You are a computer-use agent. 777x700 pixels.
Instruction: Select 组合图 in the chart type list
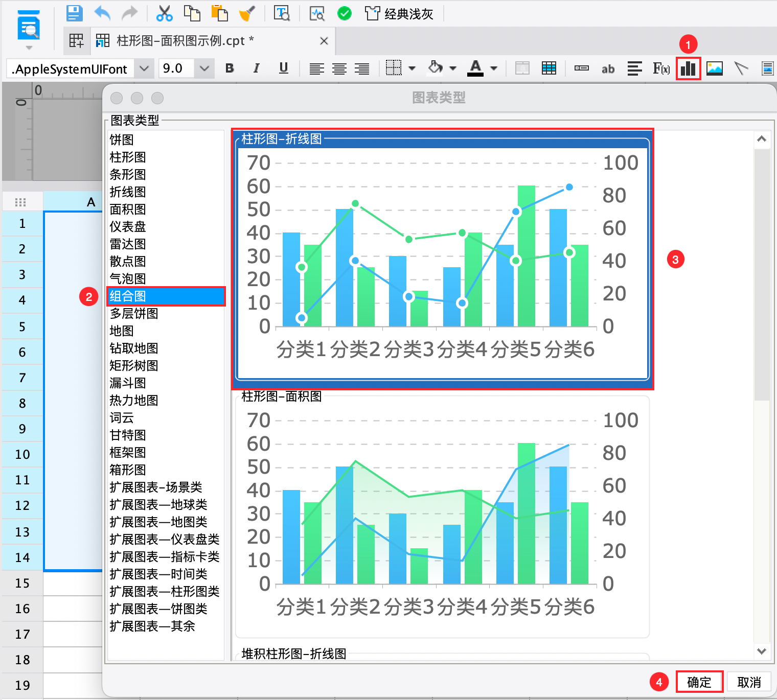[166, 296]
